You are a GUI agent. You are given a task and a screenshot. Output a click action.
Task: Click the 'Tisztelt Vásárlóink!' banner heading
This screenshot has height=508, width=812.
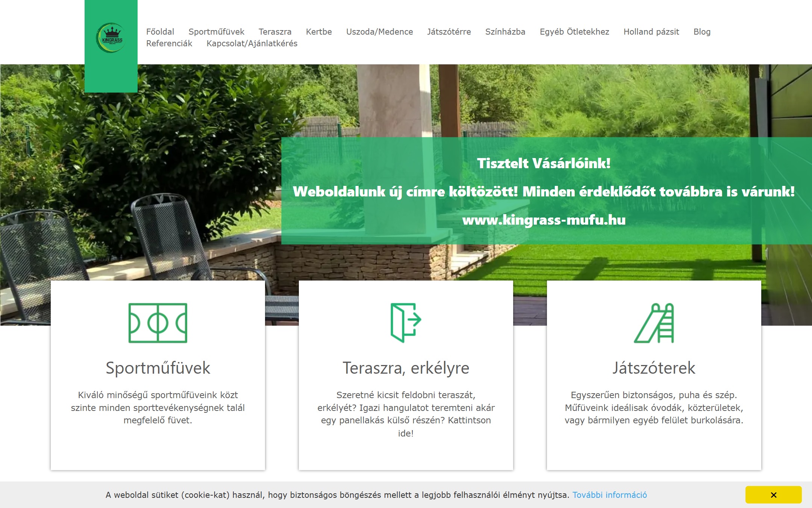544,163
